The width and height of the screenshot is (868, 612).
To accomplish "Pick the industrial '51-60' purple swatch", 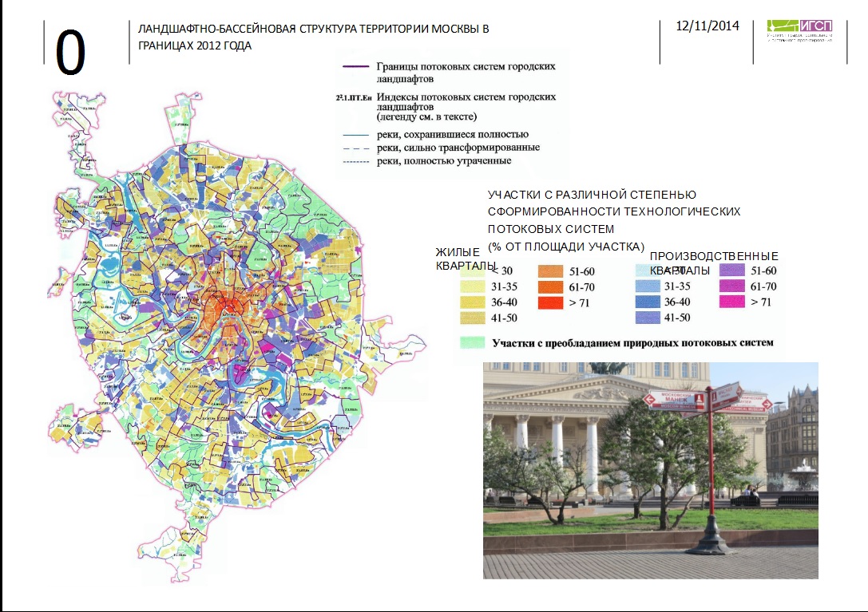I will pyautogui.click(x=731, y=270).
